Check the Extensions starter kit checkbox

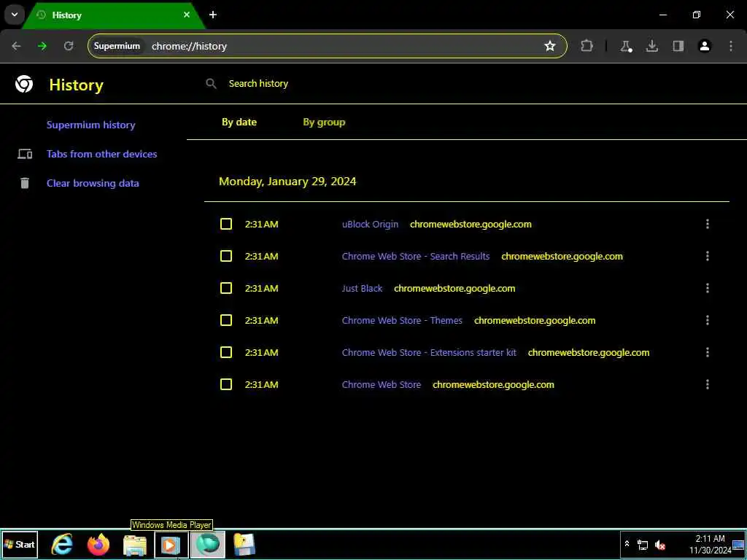[226, 352]
